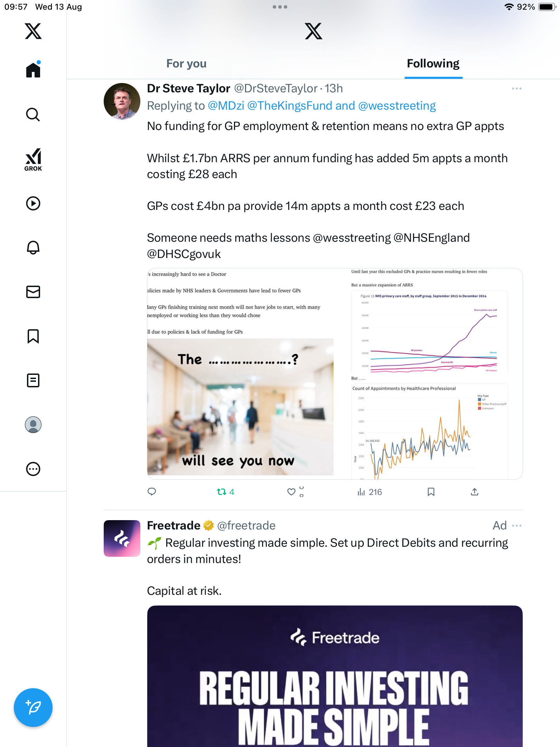Open Notifications bell in sidebar
560x747 pixels.
tap(33, 248)
